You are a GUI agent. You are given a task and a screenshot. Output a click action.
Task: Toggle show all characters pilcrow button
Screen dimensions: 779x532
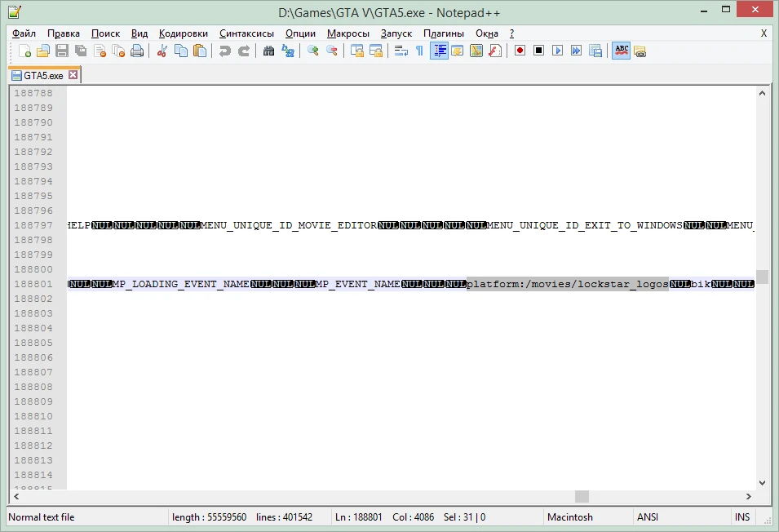pos(419,51)
